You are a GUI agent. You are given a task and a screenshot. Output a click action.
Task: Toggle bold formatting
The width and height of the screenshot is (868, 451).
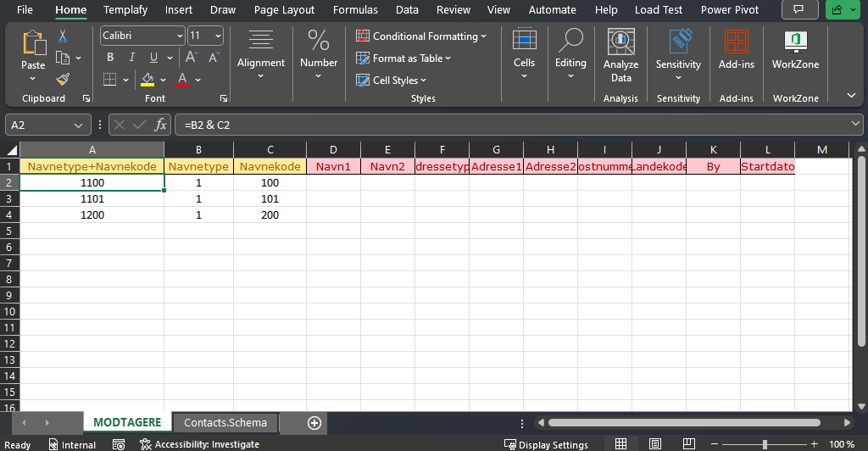[x=110, y=58]
